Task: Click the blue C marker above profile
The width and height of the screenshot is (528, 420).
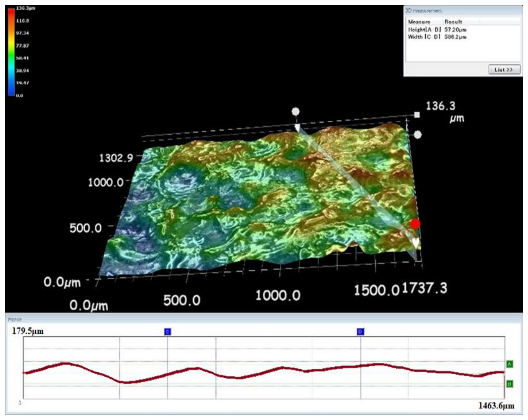Action: click(168, 332)
